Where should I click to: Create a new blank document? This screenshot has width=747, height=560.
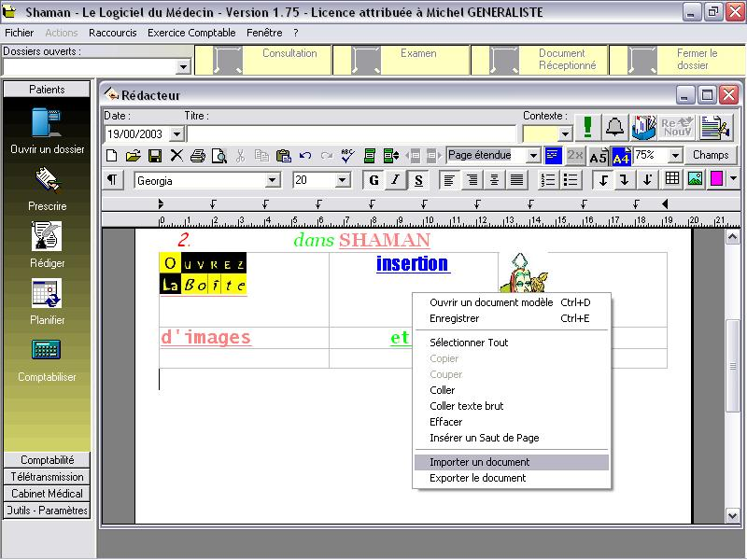(111, 156)
